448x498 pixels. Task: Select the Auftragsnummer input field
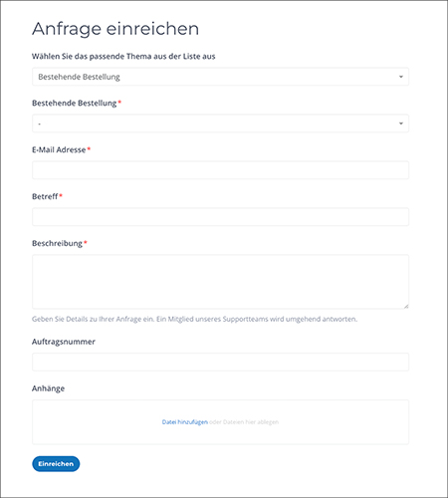pyautogui.click(x=220, y=362)
